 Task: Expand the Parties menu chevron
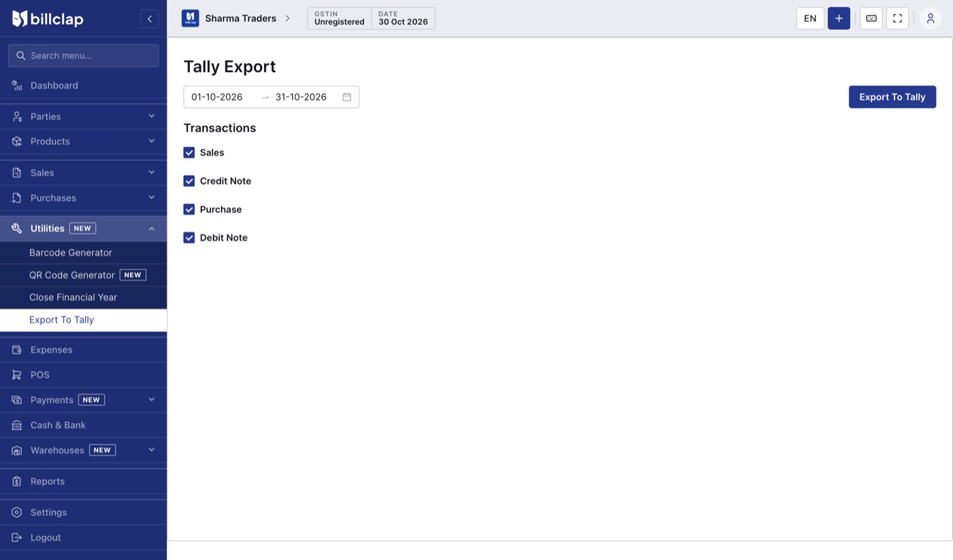tap(152, 116)
